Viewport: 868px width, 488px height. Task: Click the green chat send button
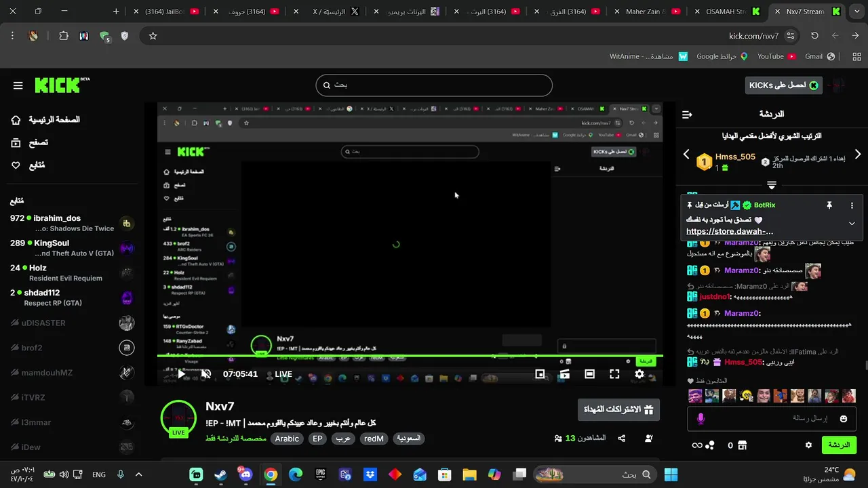(x=839, y=445)
